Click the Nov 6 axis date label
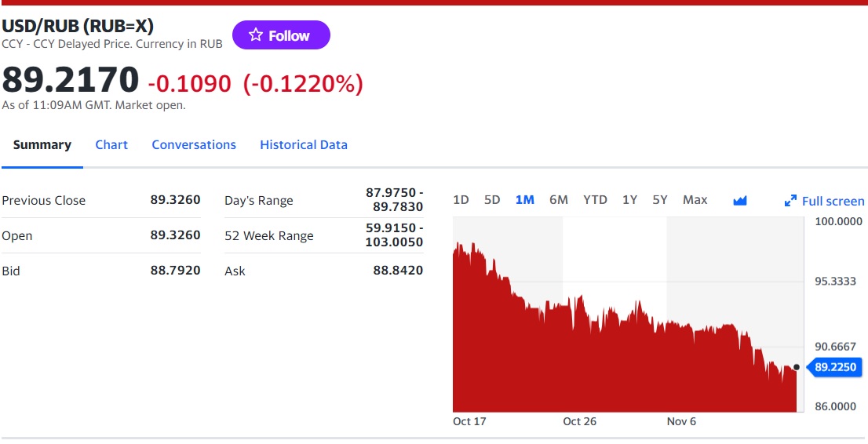 tap(681, 421)
